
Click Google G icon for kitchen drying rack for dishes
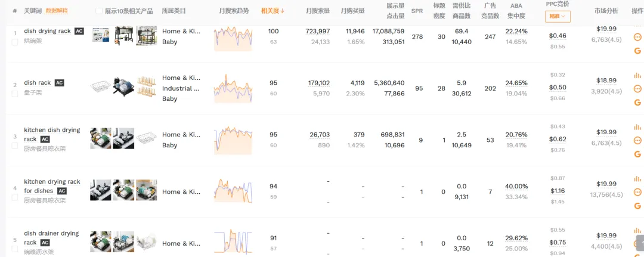(x=637, y=206)
